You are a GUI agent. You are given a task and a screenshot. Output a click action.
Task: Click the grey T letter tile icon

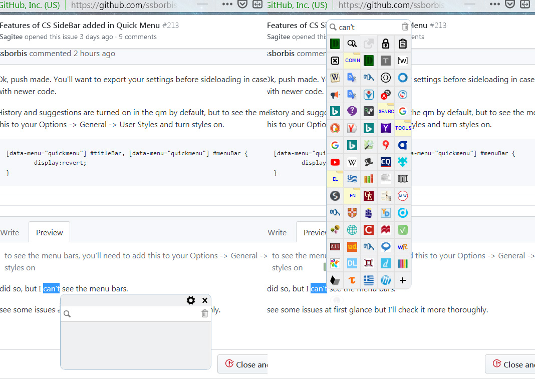[386, 61]
